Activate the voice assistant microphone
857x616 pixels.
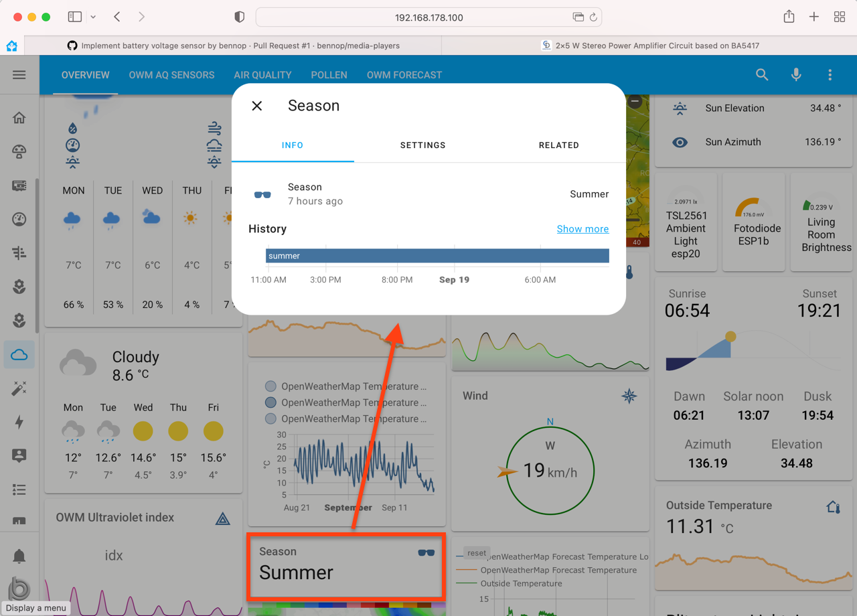click(796, 74)
